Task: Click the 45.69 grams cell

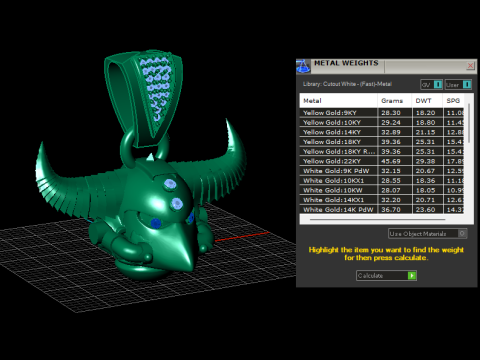Action: 395,161
